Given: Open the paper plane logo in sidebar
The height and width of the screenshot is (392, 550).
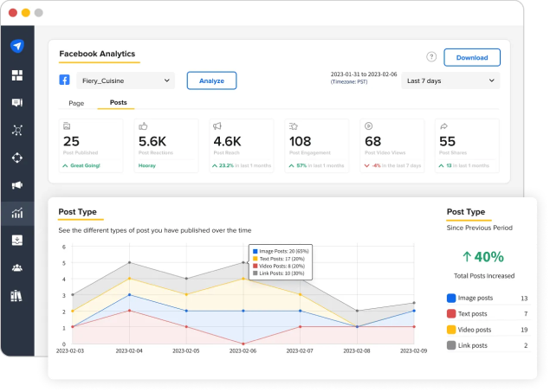Looking at the screenshot, I should point(16,46).
